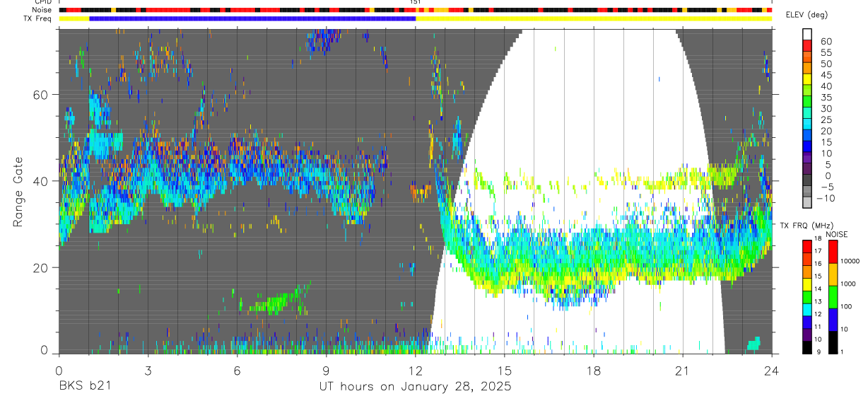
Task: Click the 'BKS b21' radar label
Action: coord(84,386)
